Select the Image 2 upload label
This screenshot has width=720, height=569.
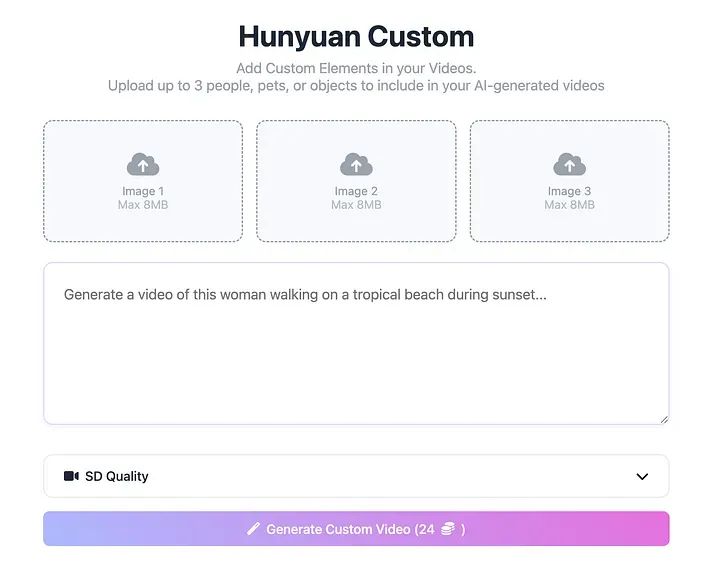(356, 191)
